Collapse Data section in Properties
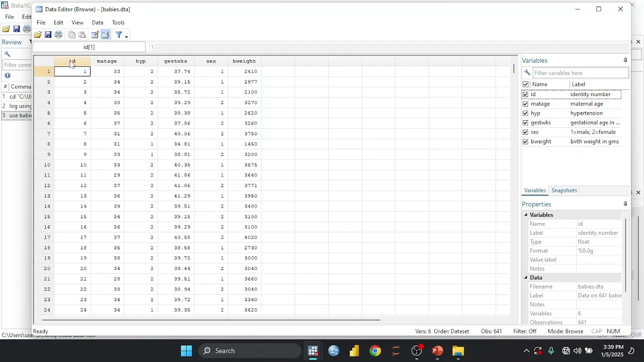Viewport: 644px width, 362px height. pos(526,278)
